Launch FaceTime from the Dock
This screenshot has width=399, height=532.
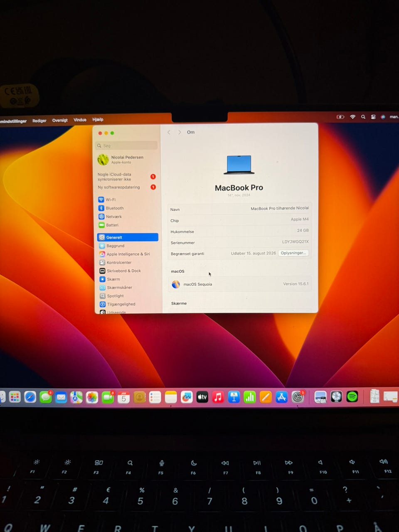tap(108, 397)
